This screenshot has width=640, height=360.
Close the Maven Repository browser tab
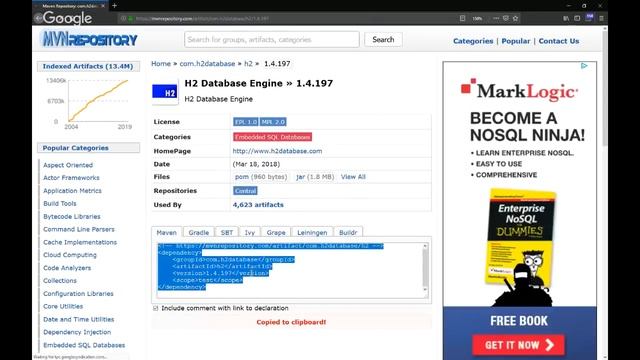tap(102, 6)
